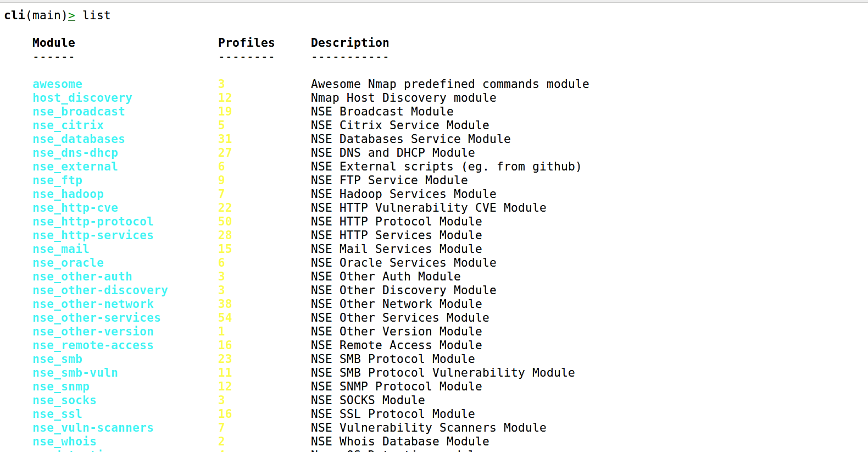Click 'NSE Whois Database Module' description

coord(400,442)
